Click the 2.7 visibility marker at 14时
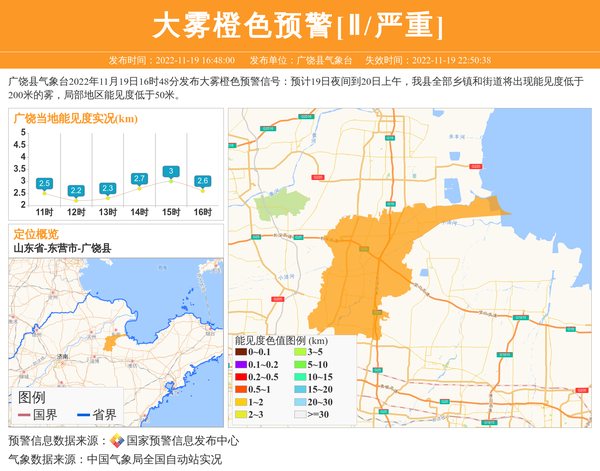 pyautogui.click(x=139, y=179)
